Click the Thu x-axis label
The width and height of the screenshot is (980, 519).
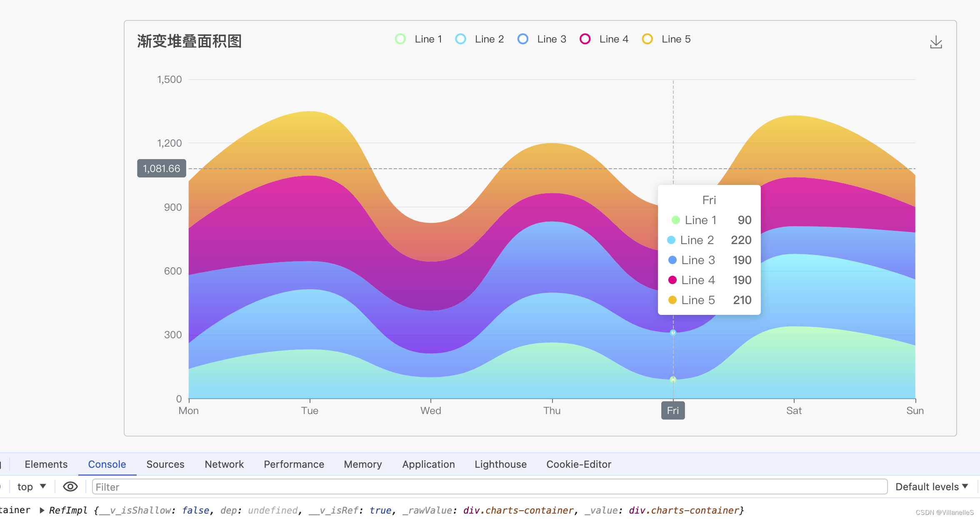pyautogui.click(x=552, y=411)
